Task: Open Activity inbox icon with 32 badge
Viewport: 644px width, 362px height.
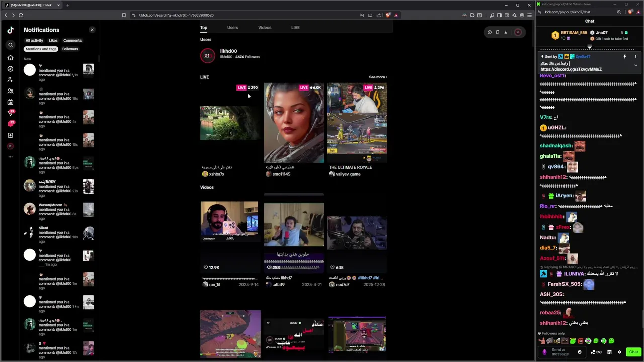Action: (x=10, y=124)
